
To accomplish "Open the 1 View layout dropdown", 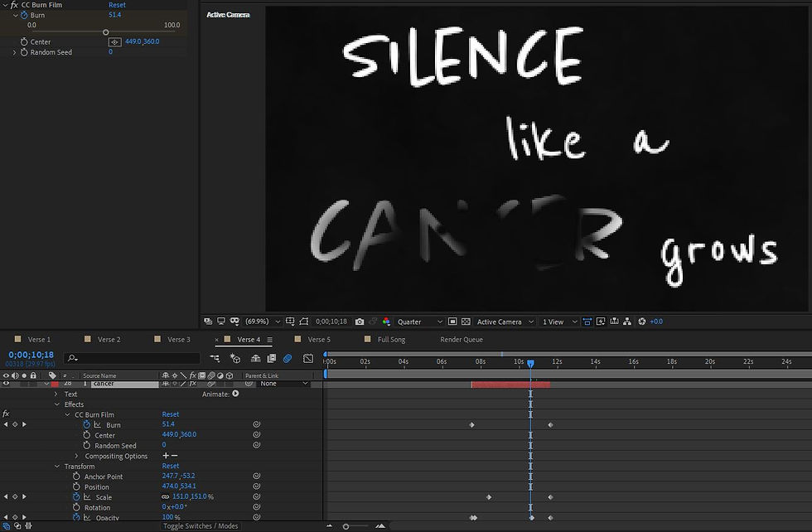I will click(559, 322).
